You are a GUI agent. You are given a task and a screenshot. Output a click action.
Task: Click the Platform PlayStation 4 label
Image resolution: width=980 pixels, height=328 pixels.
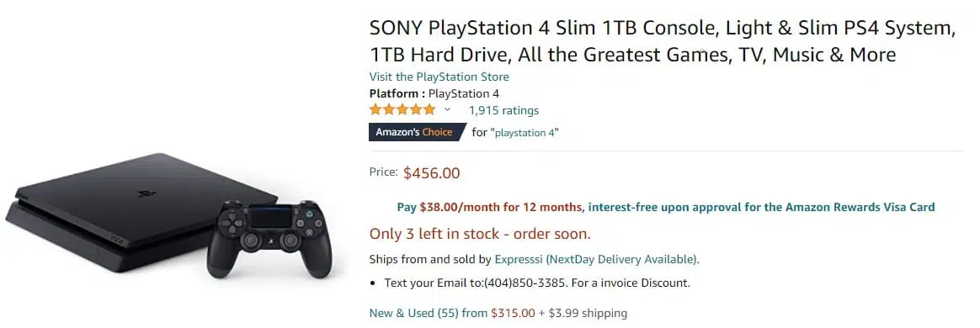tap(434, 93)
